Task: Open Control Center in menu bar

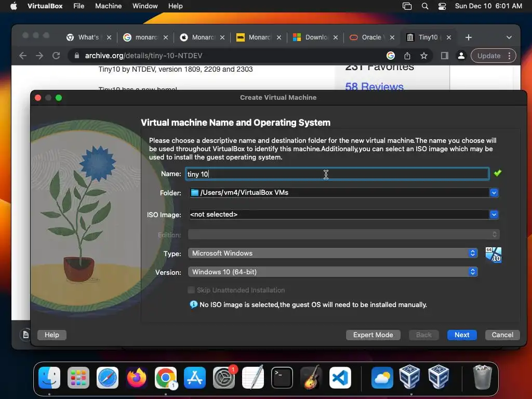Action: 442,6
